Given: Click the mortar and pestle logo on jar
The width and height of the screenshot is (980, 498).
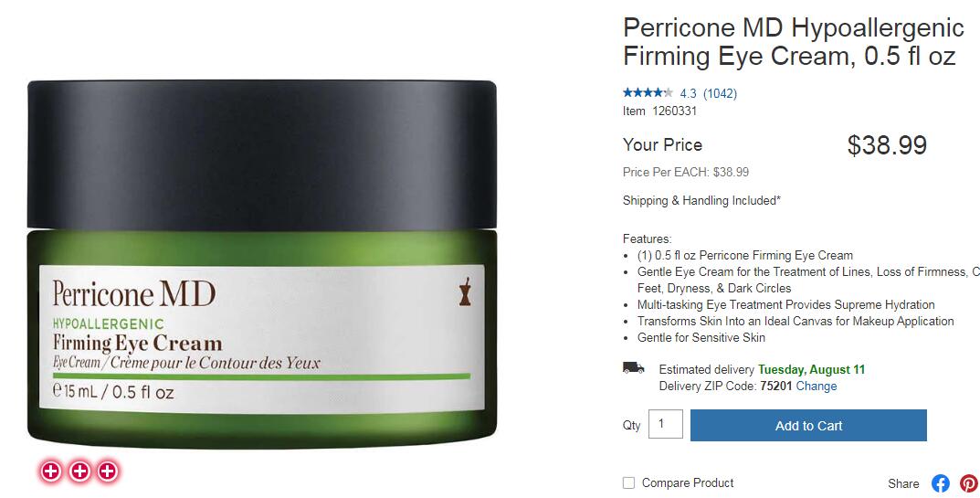Looking at the screenshot, I should tap(464, 291).
